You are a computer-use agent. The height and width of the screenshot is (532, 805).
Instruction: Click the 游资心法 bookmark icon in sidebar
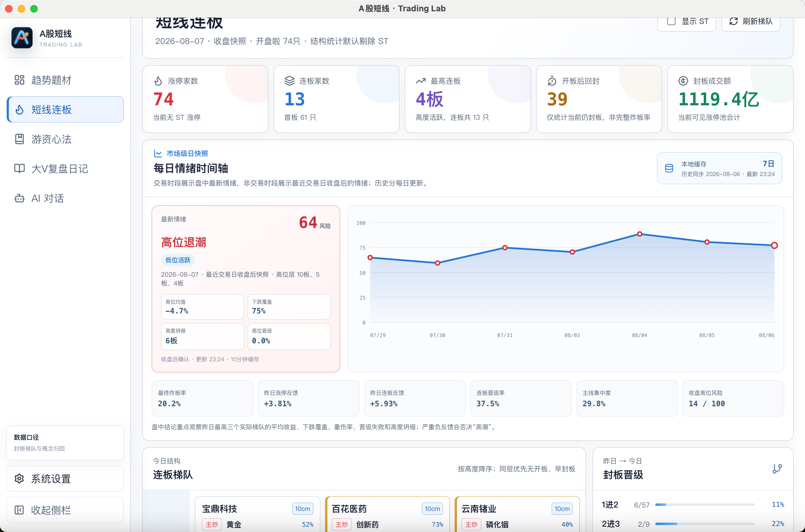tap(19, 139)
